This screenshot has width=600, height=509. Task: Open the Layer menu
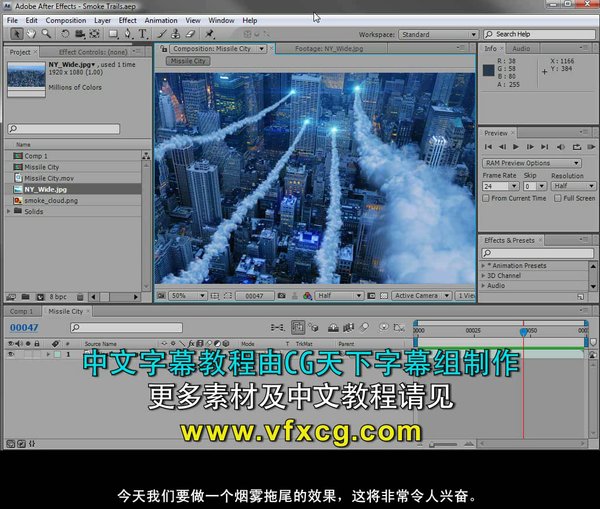click(x=103, y=20)
